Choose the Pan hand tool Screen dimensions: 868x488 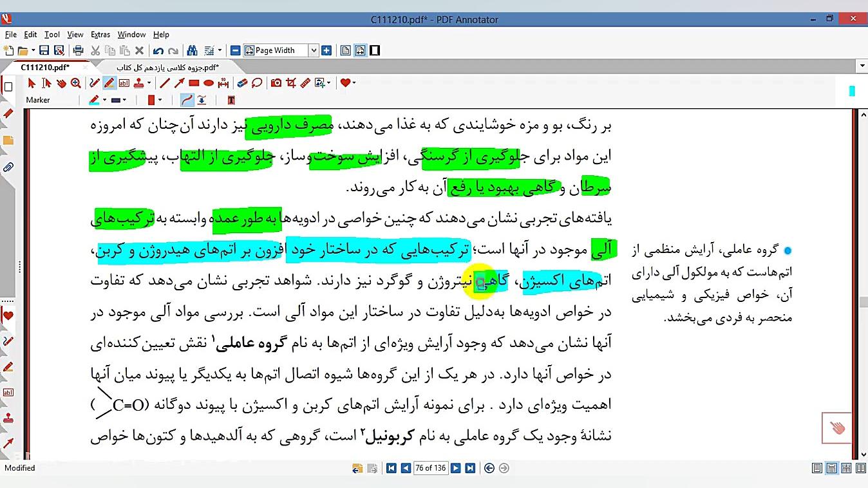point(61,83)
